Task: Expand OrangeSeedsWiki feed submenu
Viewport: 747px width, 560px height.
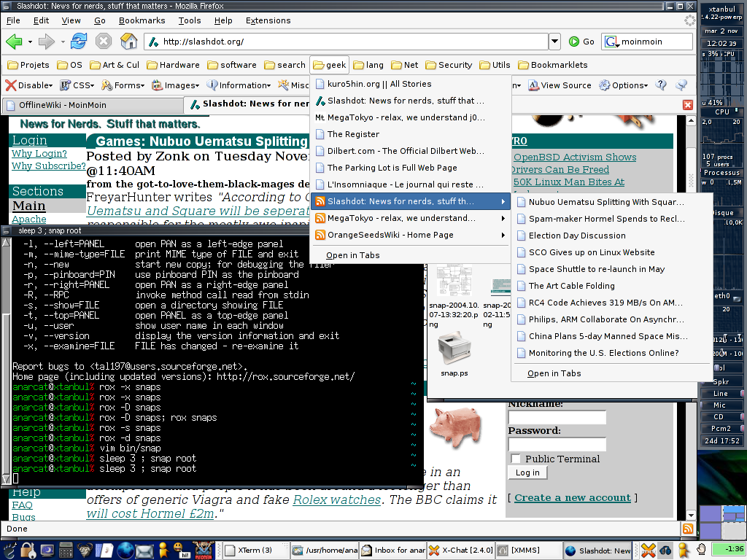Action: click(409, 235)
